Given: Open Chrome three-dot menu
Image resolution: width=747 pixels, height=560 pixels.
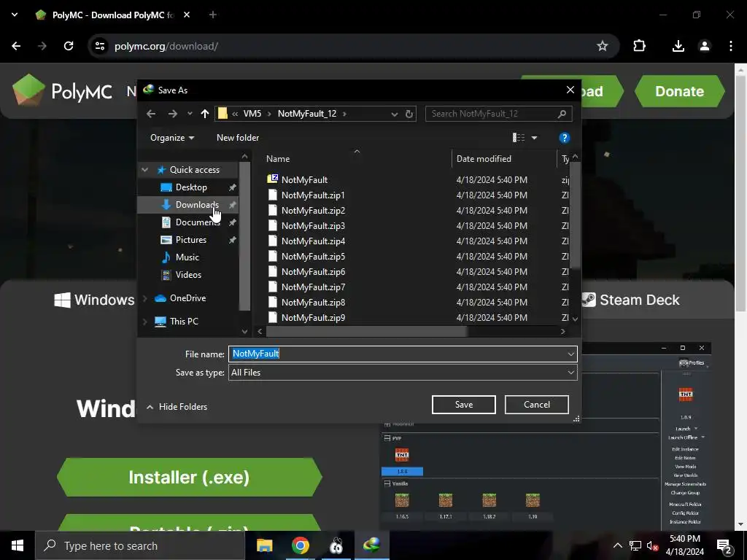Looking at the screenshot, I should (x=731, y=46).
